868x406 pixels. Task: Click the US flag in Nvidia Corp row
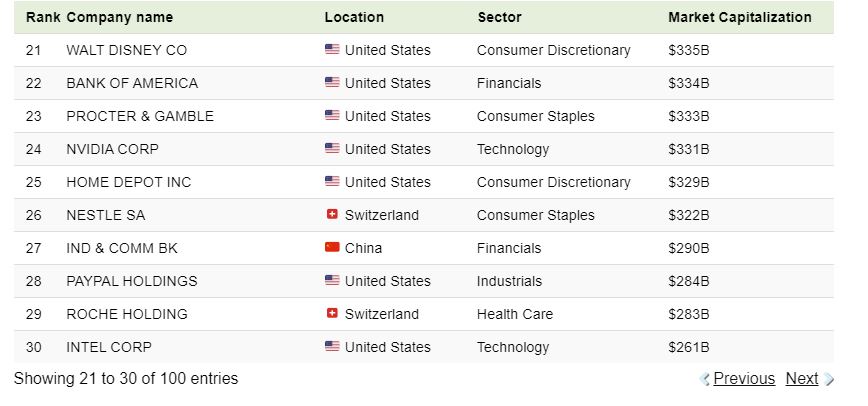tap(332, 149)
